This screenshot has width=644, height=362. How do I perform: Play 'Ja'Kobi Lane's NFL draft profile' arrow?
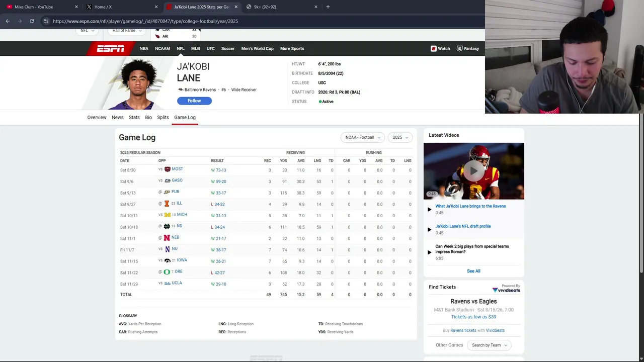point(429,229)
